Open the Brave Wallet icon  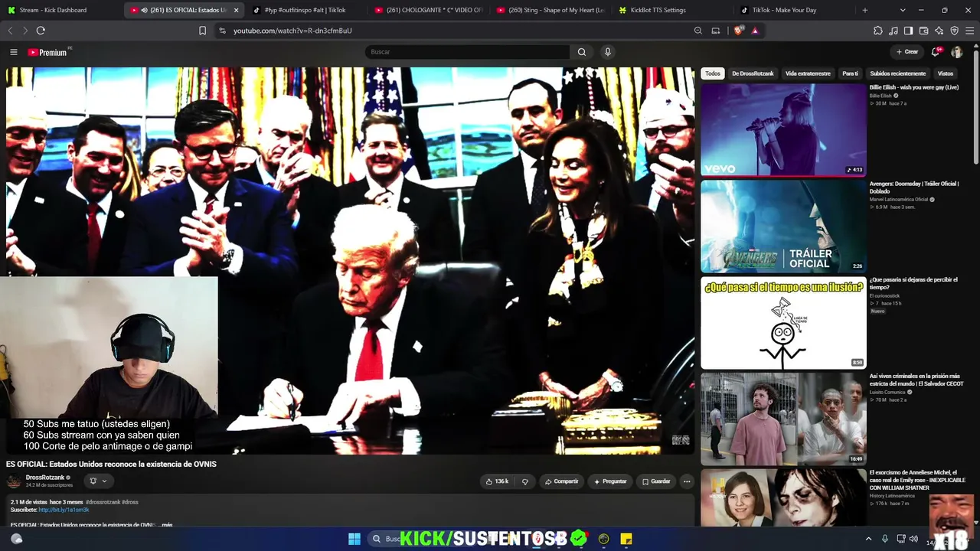pos(924,31)
